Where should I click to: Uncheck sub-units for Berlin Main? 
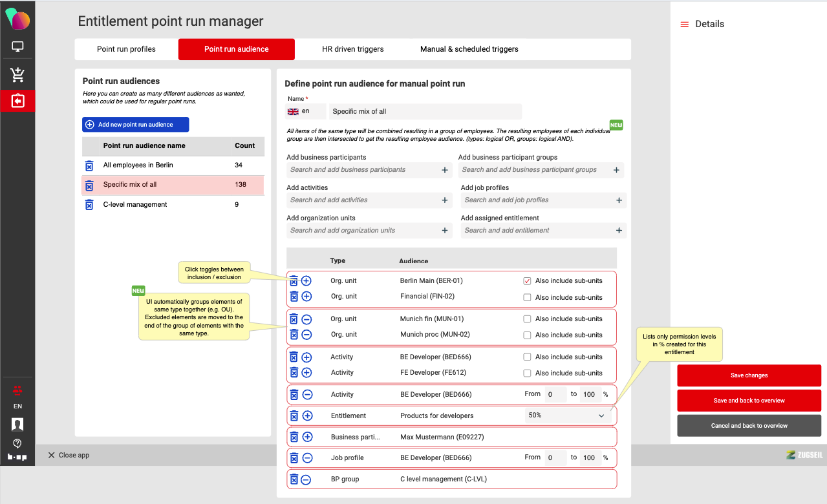click(527, 281)
